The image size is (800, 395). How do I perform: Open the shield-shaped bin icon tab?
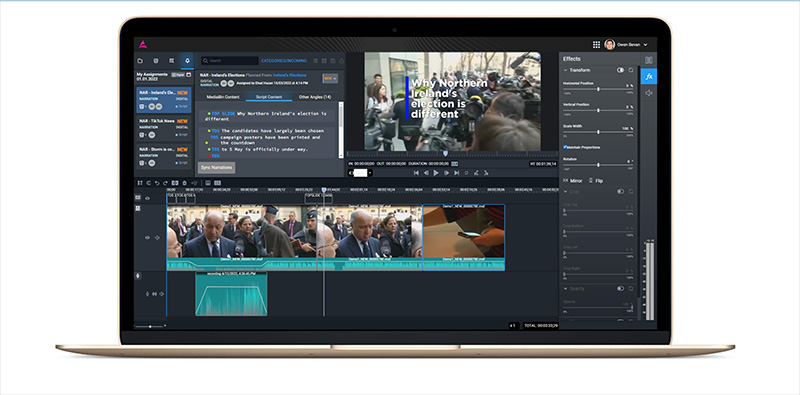click(x=156, y=60)
